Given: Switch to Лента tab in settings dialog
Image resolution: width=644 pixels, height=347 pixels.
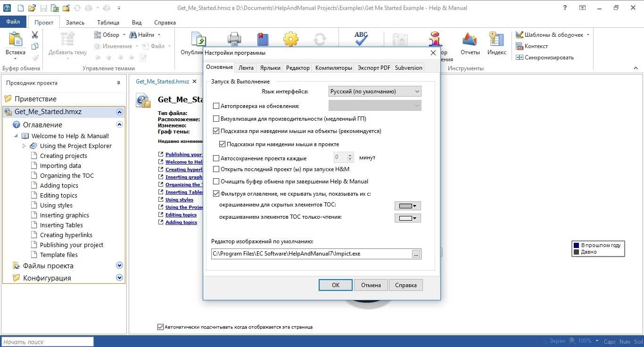Looking at the screenshot, I should (x=246, y=68).
